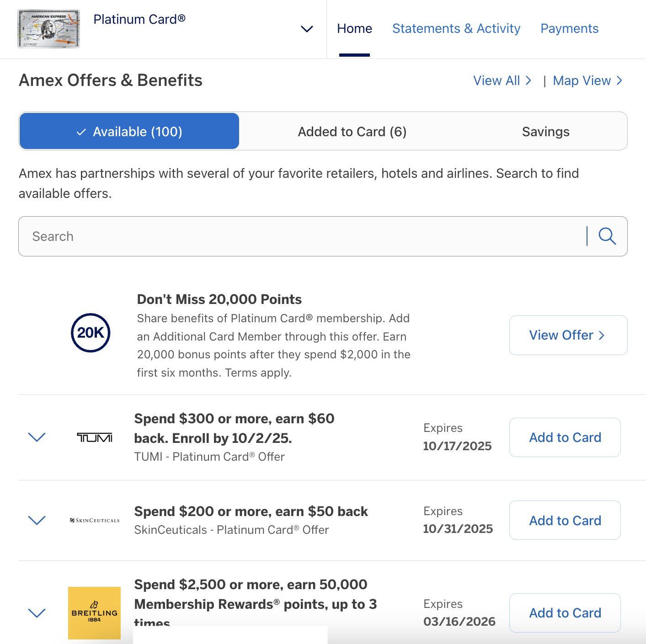Expand the TUMI offer details chevron
The height and width of the screenshot is (644, 646).
point(37,437)
